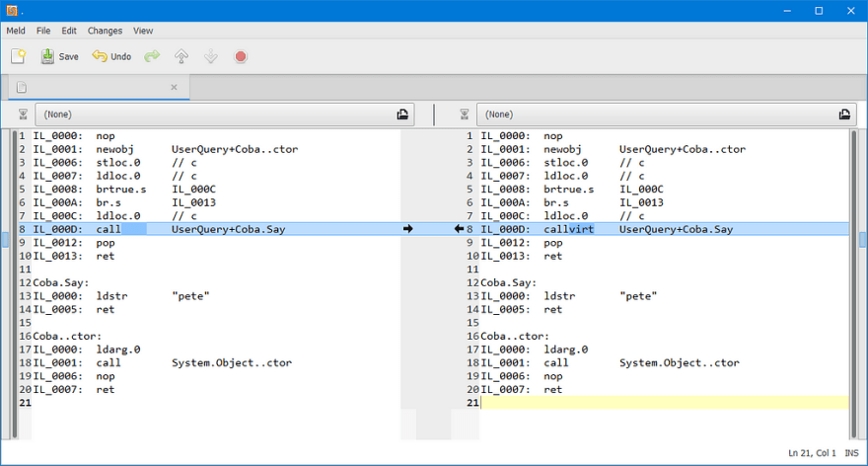Open the Edit menu
The width and height of the screenshot is (868, 466).
pyautogui.click(x=69, y=31)
